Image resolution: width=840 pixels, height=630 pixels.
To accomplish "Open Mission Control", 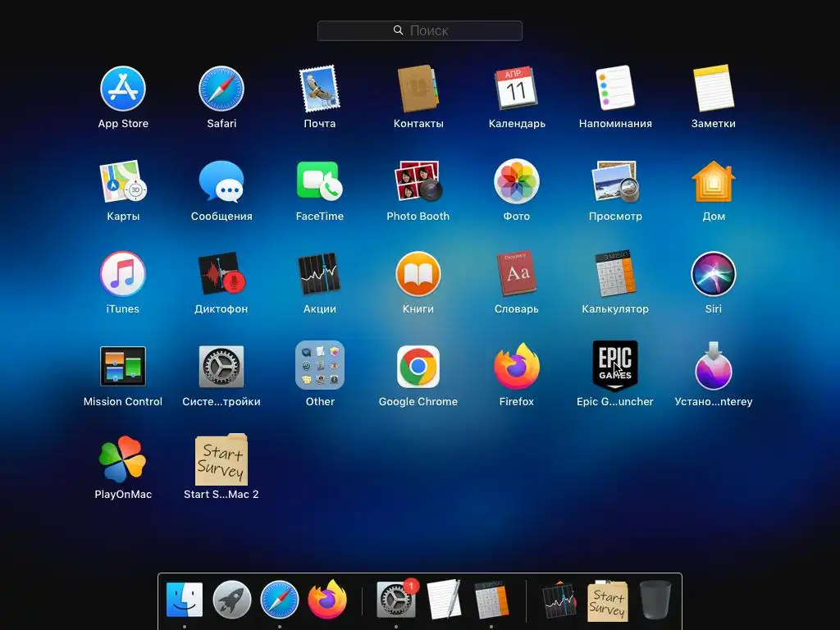I will 123,367.
